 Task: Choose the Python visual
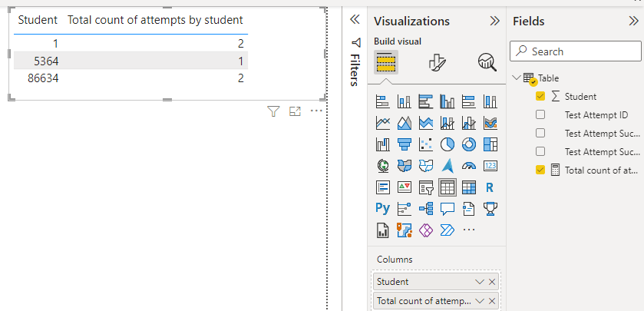[x=383, y=209]
